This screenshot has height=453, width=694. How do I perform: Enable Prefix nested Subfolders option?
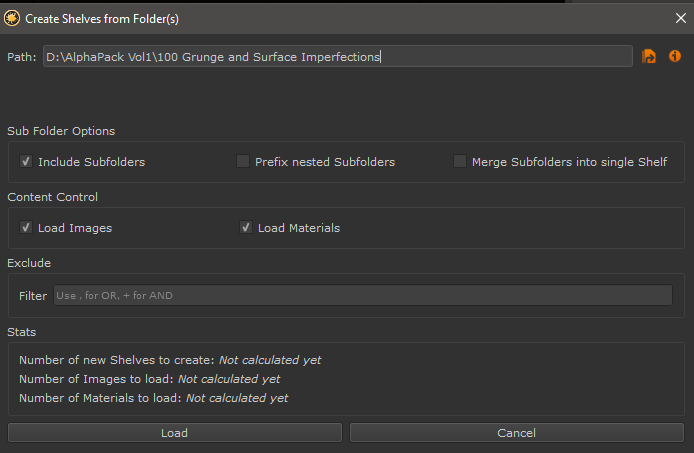click(243, 162)
